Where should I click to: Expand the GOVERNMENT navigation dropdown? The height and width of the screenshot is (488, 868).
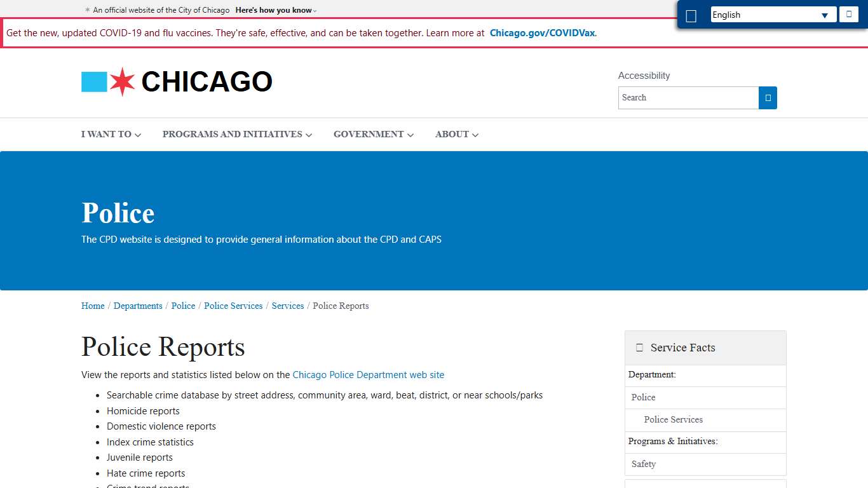pos(373,134)
